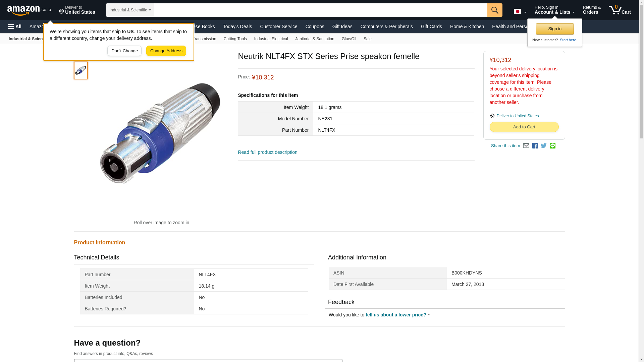Expand tell us about a lower price
The height and width of the screenshot is (362, 644).
[397, 315]
